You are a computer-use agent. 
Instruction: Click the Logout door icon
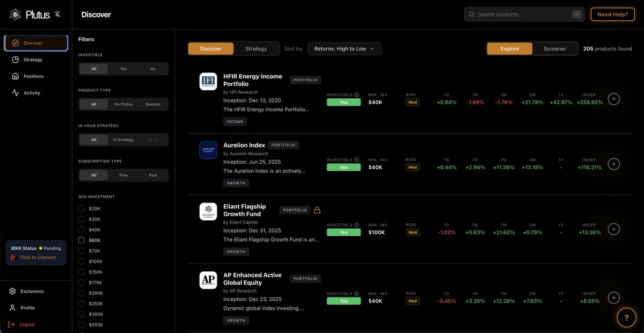12,324
